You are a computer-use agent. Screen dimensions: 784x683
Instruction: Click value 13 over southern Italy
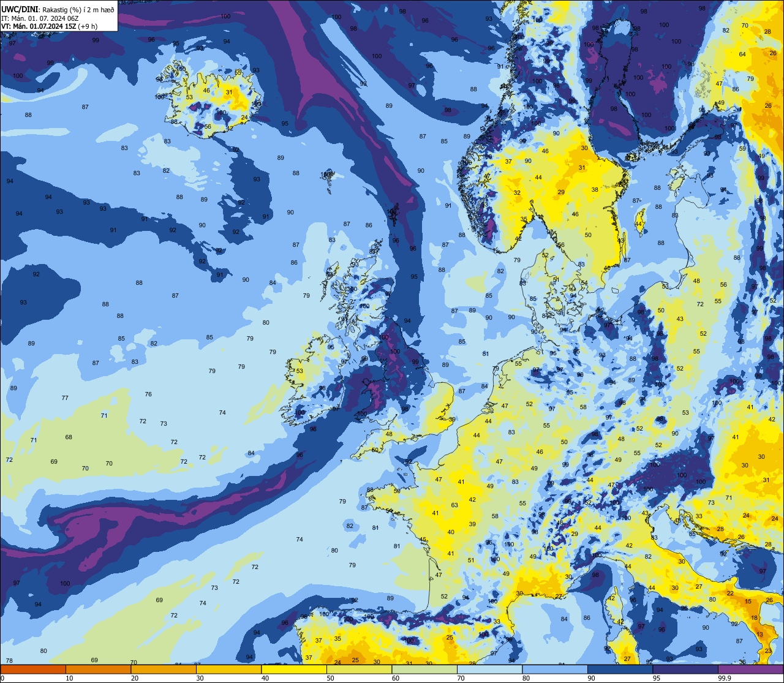[759, 634]
